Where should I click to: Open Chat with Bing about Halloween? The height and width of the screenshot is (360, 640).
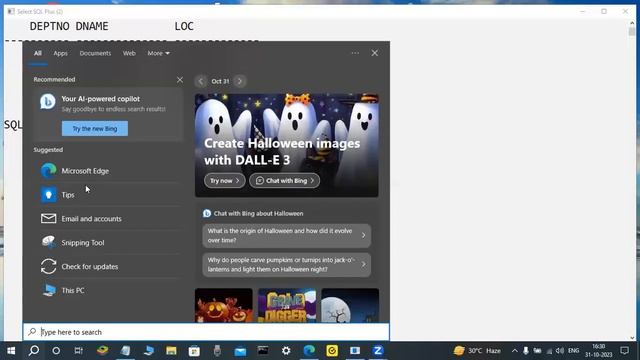click(x=258, y=213)
